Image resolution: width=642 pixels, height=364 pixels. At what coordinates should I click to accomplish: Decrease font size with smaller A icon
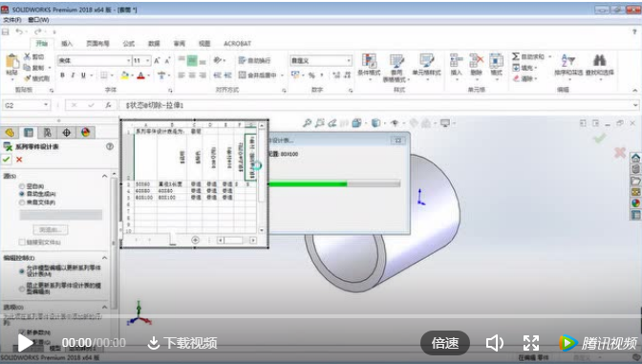tap(167, 60)
